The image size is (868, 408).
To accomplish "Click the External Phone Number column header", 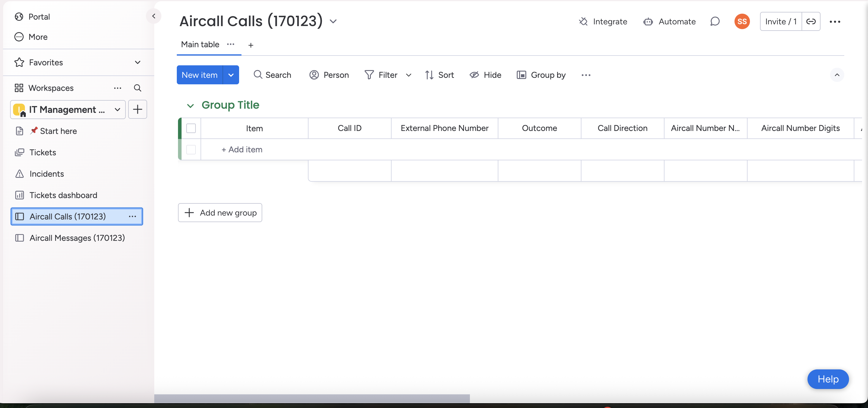I will point(444,128).
